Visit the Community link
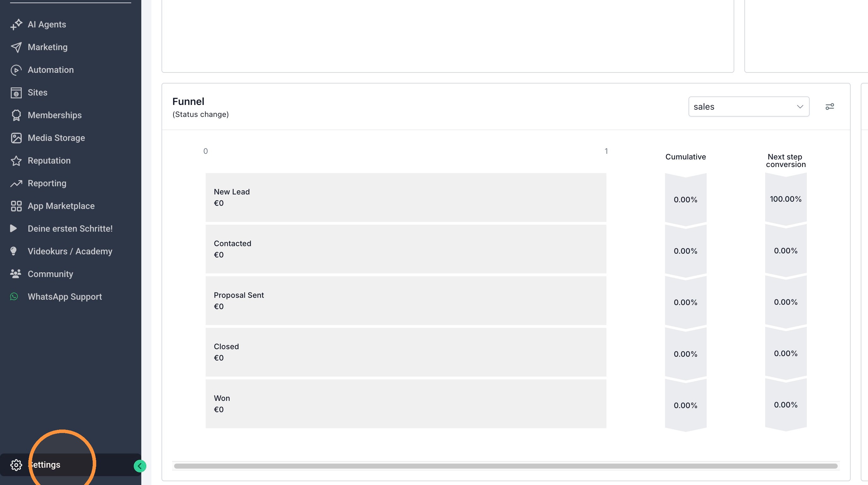 click(50, 274)
